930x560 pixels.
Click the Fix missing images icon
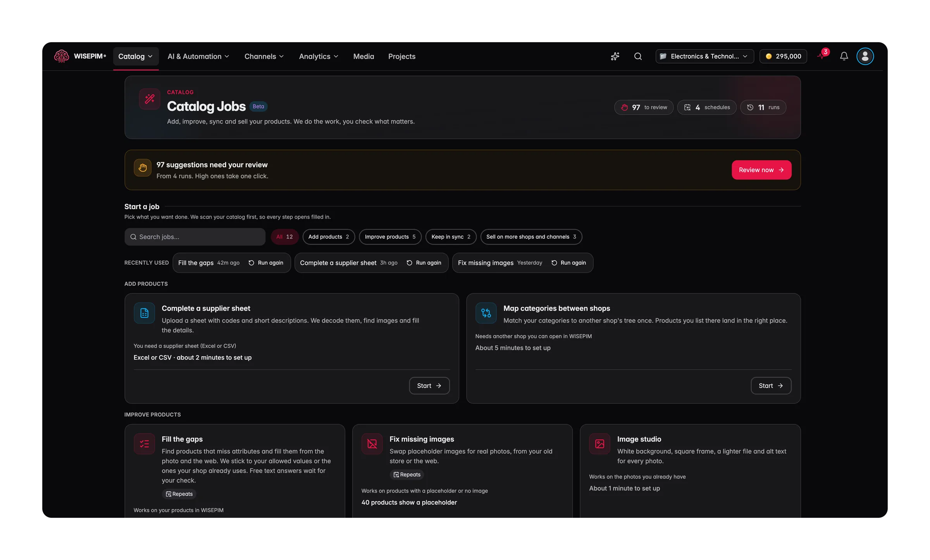click(x=372, y=444)
